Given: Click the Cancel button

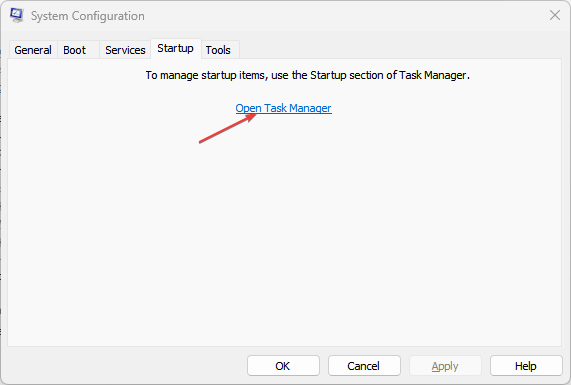Looking at the screenshot, I should point(364,366).
